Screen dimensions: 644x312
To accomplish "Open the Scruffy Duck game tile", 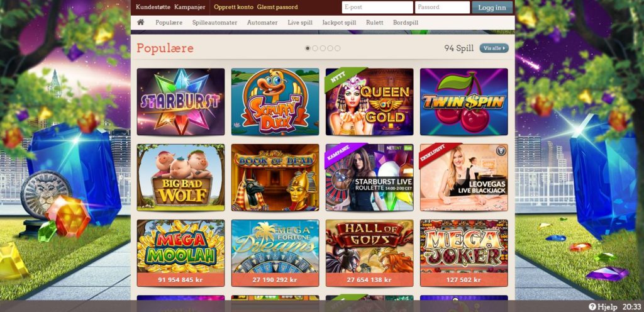I will [x=275, y=101].
